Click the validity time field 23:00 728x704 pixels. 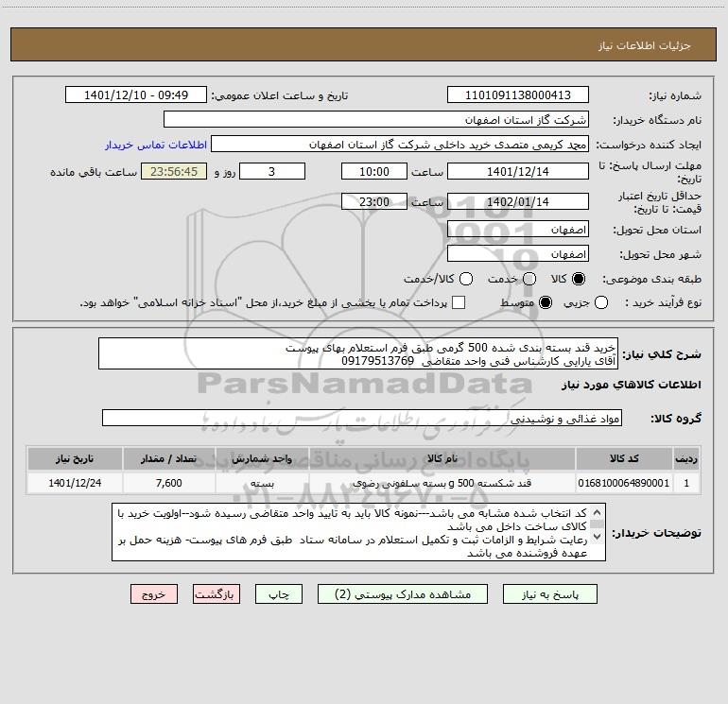click(x=374, y=201)
